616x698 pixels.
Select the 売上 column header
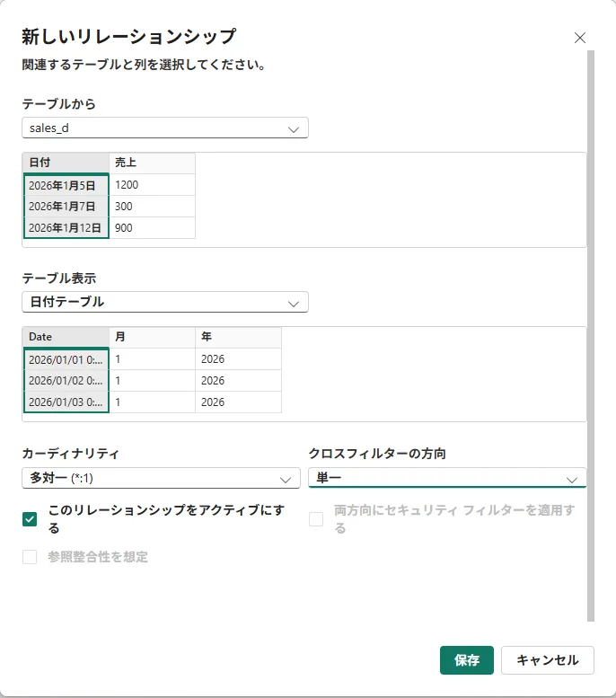153,163
